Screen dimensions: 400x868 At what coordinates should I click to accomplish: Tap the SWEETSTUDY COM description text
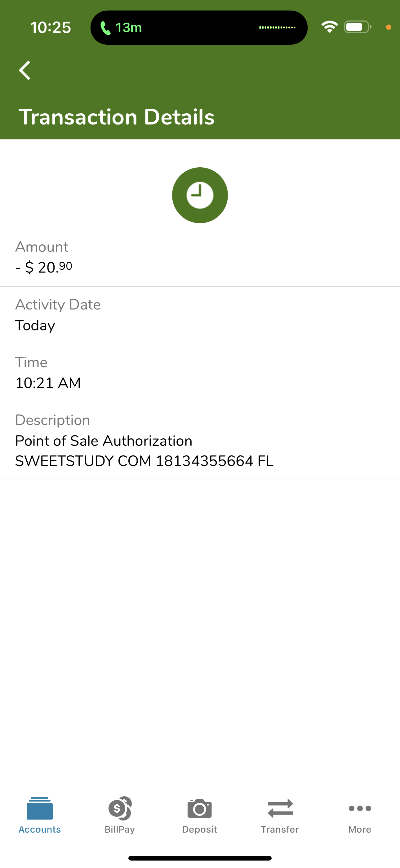(144, 461)
